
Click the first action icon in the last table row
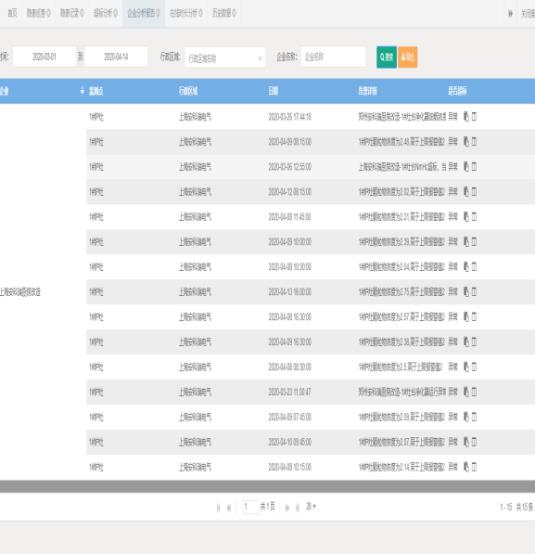pos(466,467)
